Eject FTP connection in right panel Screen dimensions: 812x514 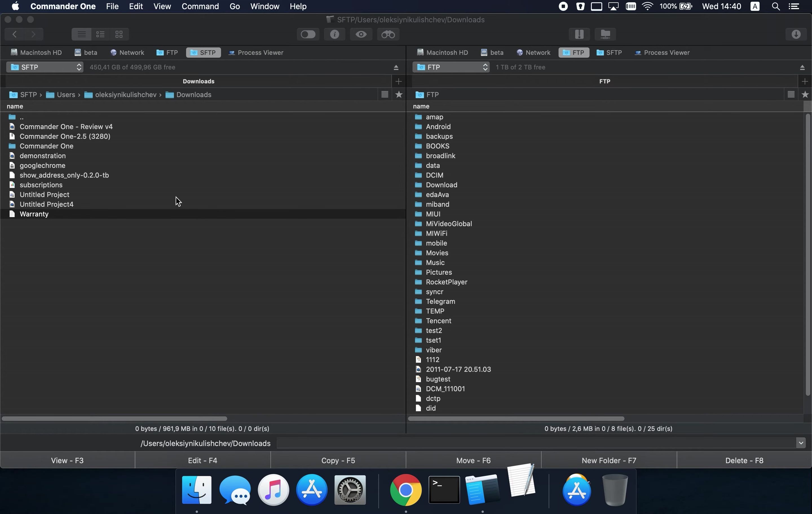(802, 67)
